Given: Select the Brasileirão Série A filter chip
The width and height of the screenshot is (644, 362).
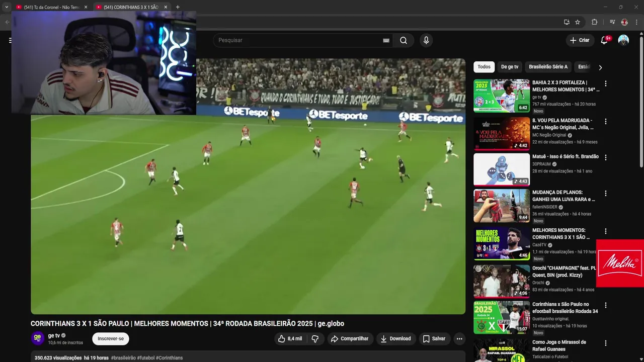Looking at the screenshot, I should 548,67.
